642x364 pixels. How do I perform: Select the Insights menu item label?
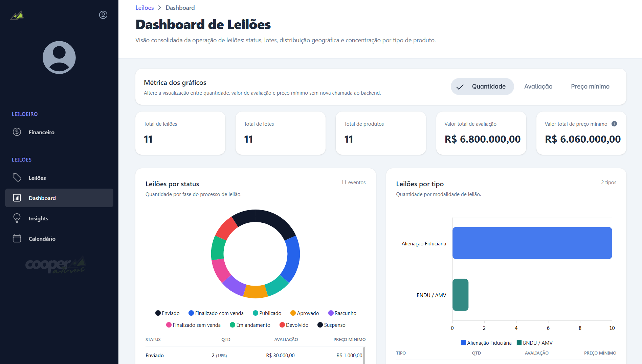click(38, 218)
